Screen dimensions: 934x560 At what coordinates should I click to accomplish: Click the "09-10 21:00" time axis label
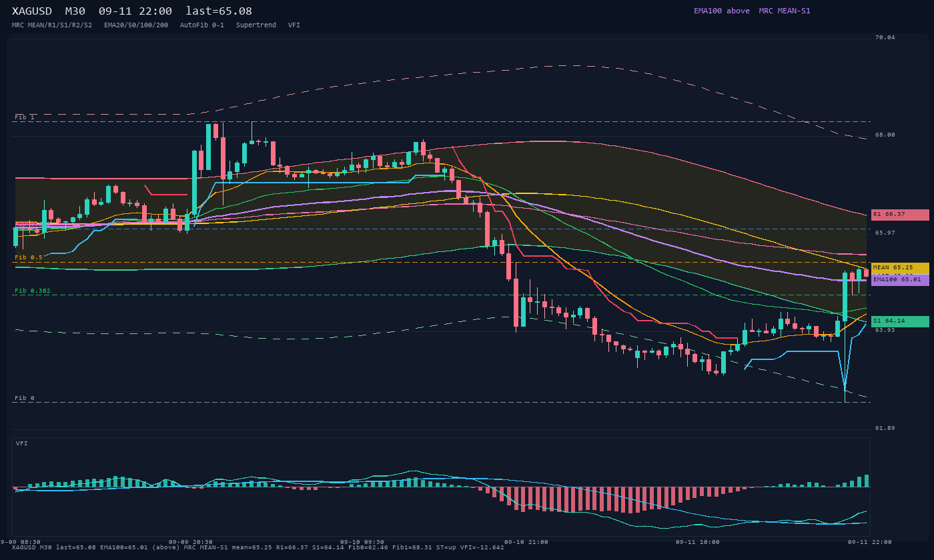pos(526,542)
